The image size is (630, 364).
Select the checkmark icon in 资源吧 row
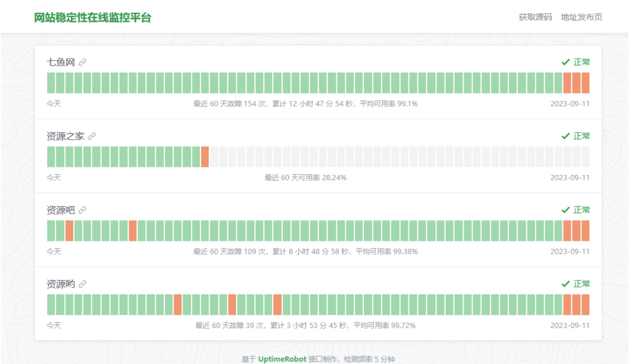tap(566, 210)
